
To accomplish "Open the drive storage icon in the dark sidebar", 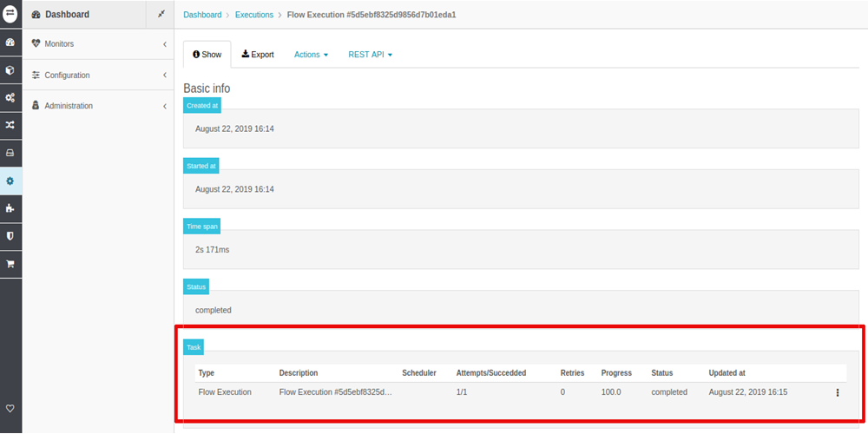I will (x=10, y=153).
